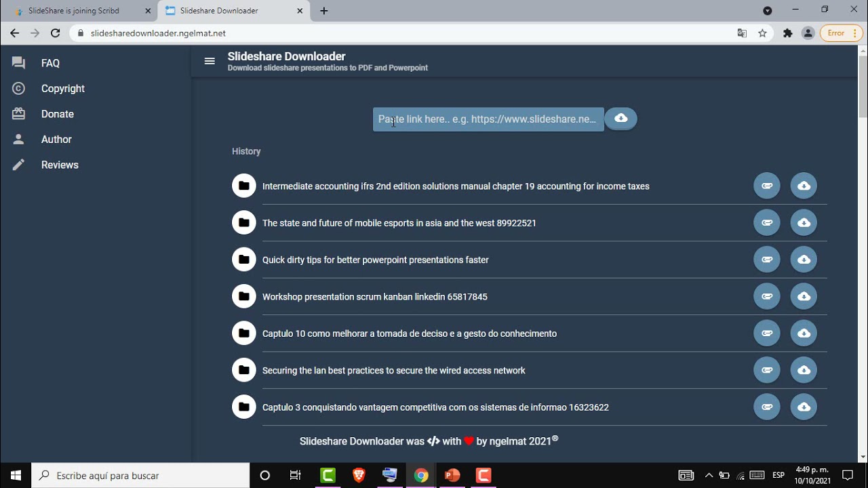
Task: Open PowerPoint from the taskbar
Action: pos(452,475)
